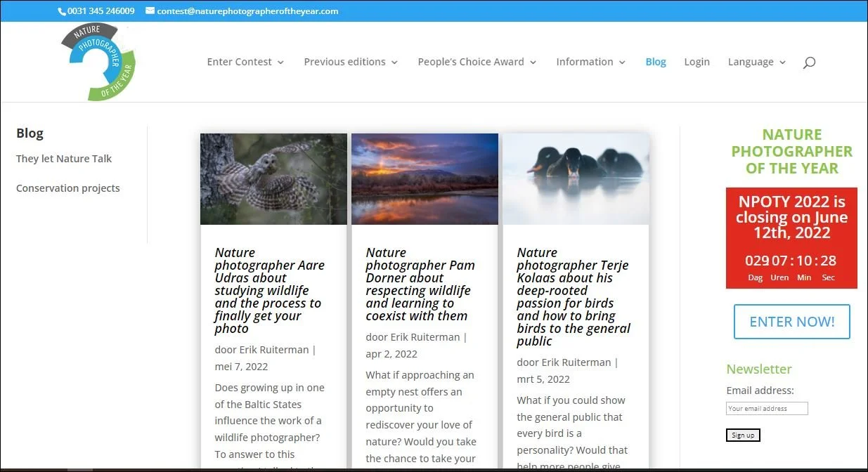The width and height of the screenshot is (868, 472).
Task: Click the sunset lake photo thumbnail
Action: (425, 179)
